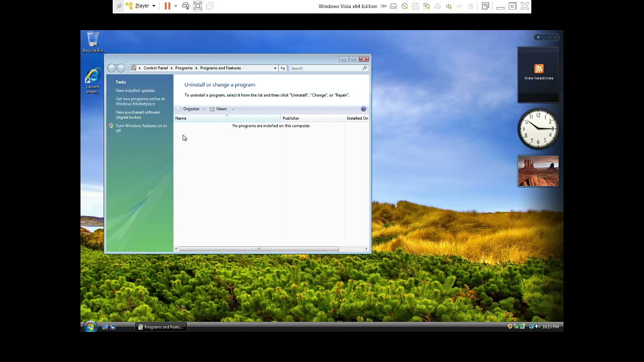The image size is (644, 362).
Task: Click the sidebar add gadgets plus icon
Action: [538, 37]
